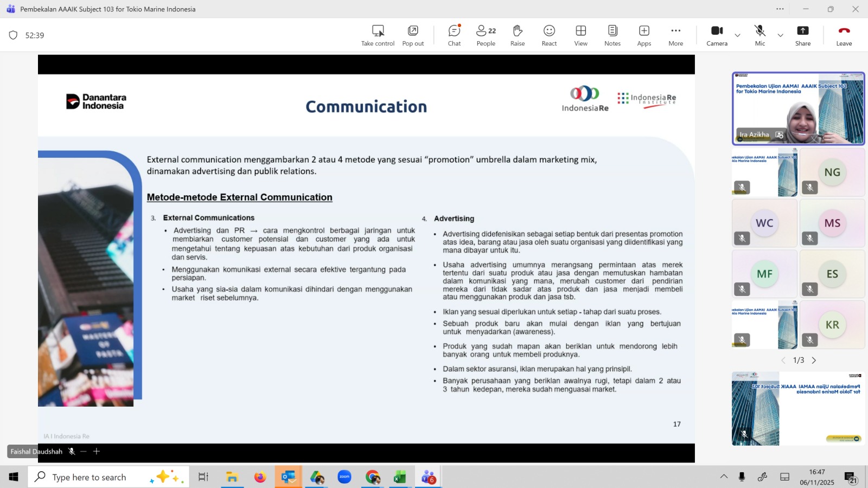Image resolution: width=868 pixels, height=488 pixels.
Task: Expand Mic options dropdown arrow
Action: 780,35
